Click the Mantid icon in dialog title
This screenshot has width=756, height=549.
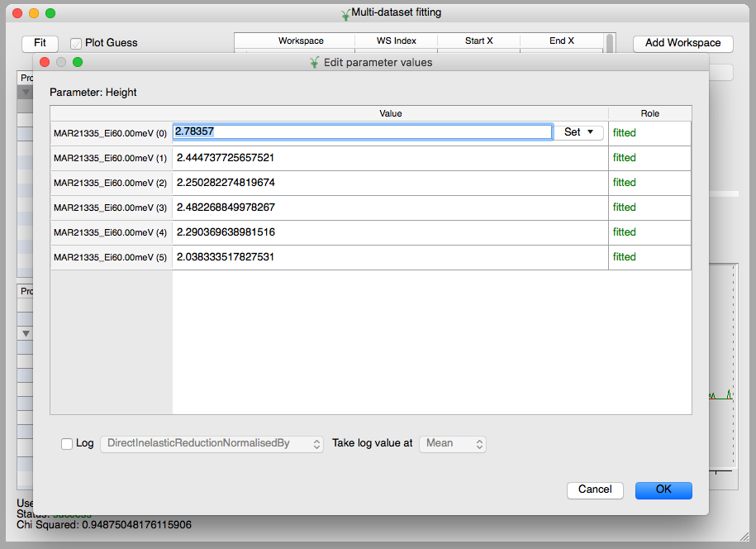(314, 62)
